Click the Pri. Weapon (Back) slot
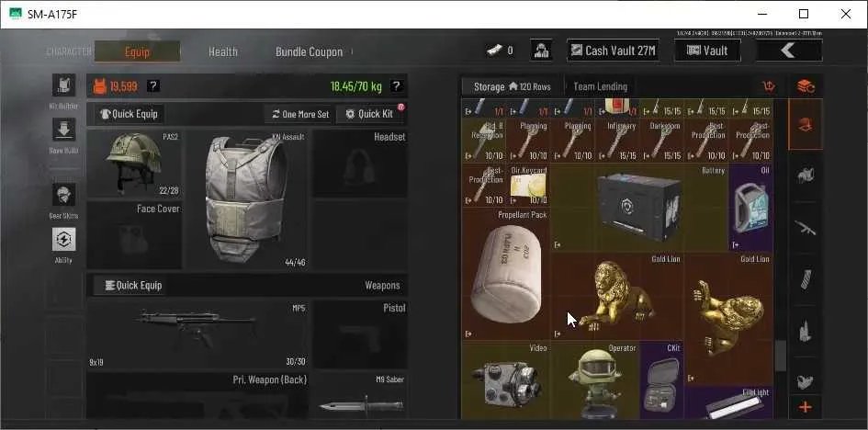This screenshot has width=868, height=430. (198, 395)
